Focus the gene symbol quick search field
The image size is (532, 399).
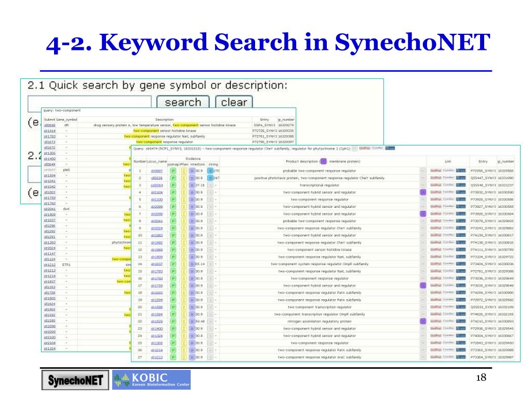[x=89, y=103]
